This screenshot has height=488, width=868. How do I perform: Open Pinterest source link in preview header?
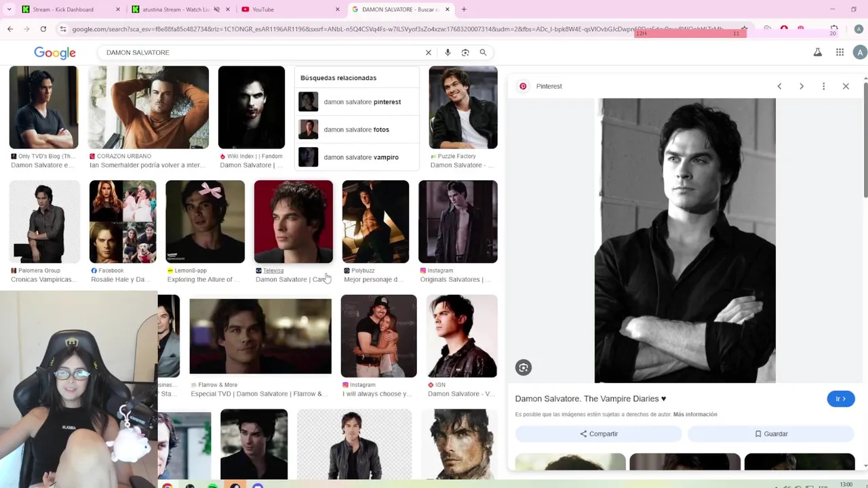[541, 86]
